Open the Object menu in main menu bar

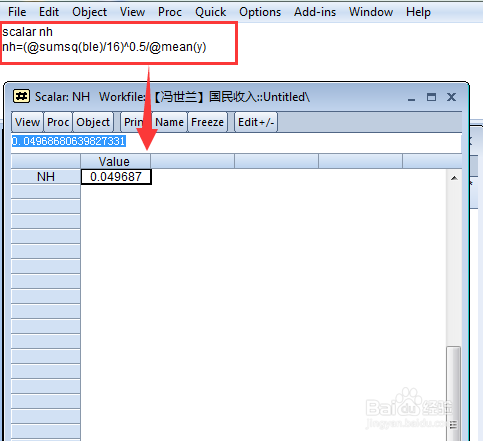[89, 12]
